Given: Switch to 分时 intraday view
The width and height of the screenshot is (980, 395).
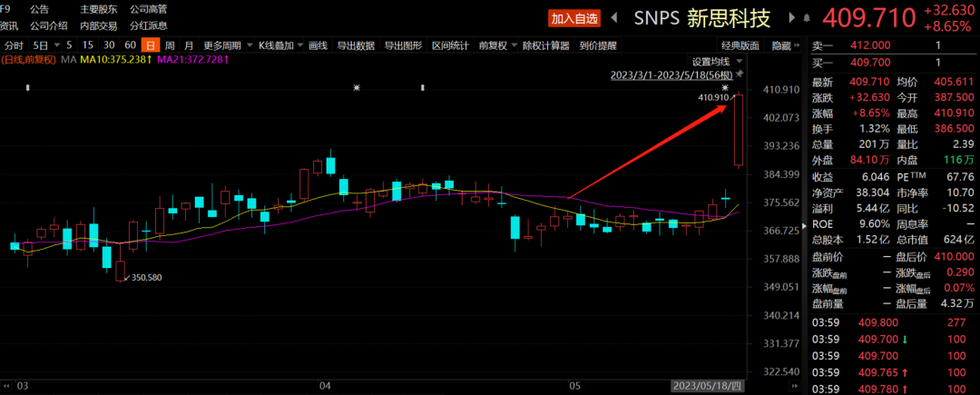Looking at the screenshot, I should point(15,45).
